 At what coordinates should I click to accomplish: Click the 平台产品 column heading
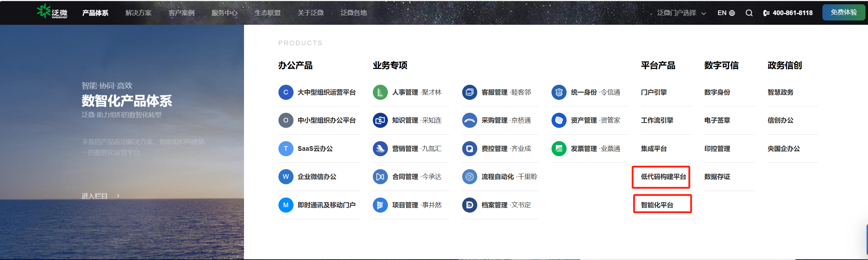pyautogui.click(x=658, y=65)
